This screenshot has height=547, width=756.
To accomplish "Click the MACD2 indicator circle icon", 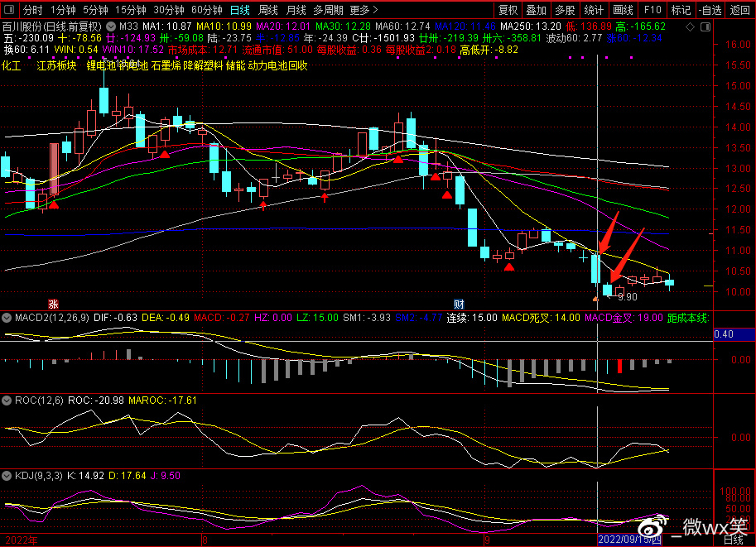I will [x=7, y=317].
